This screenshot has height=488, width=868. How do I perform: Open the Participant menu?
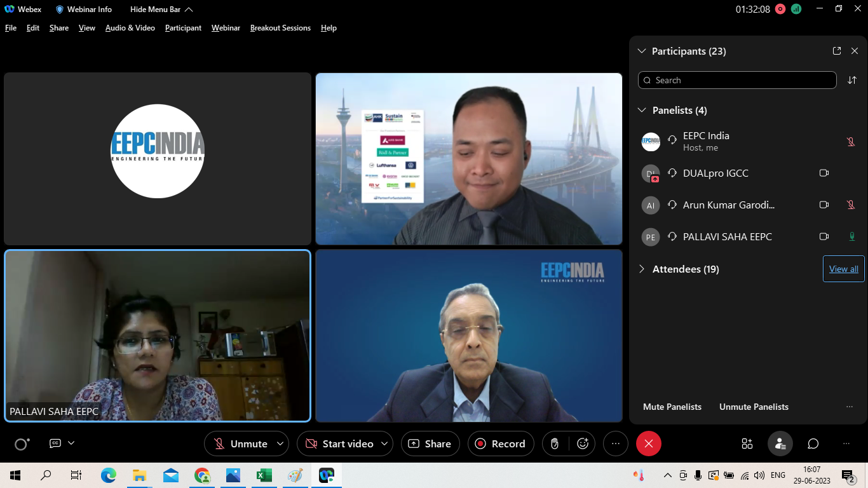pos(183,28)
